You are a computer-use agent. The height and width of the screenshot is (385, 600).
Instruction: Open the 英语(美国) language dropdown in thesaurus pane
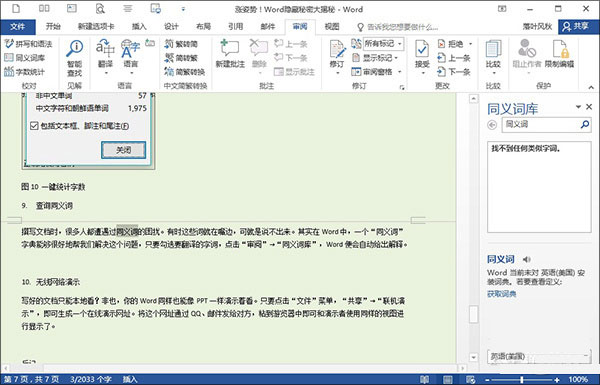point(539,356)
